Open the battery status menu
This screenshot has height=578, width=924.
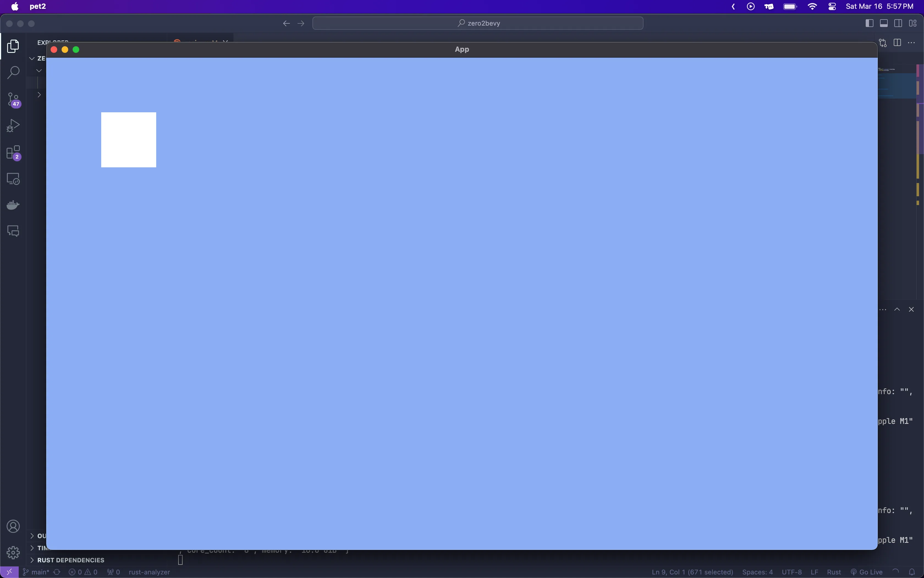pos(790,7)
